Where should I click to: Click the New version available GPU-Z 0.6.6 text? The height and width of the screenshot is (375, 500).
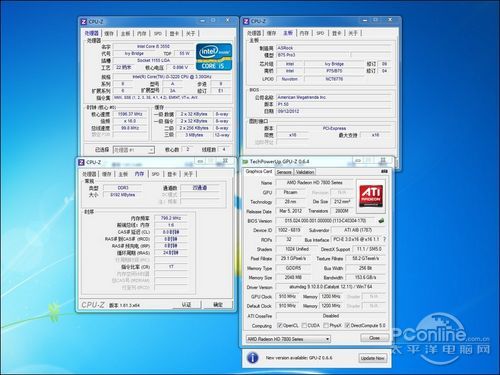pos(299,358)
